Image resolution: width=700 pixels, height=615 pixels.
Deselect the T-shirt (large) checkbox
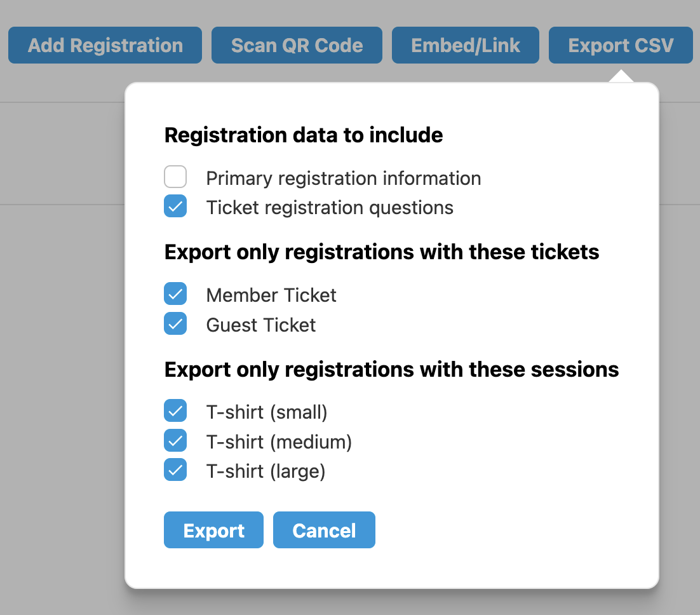pos(175,470)
